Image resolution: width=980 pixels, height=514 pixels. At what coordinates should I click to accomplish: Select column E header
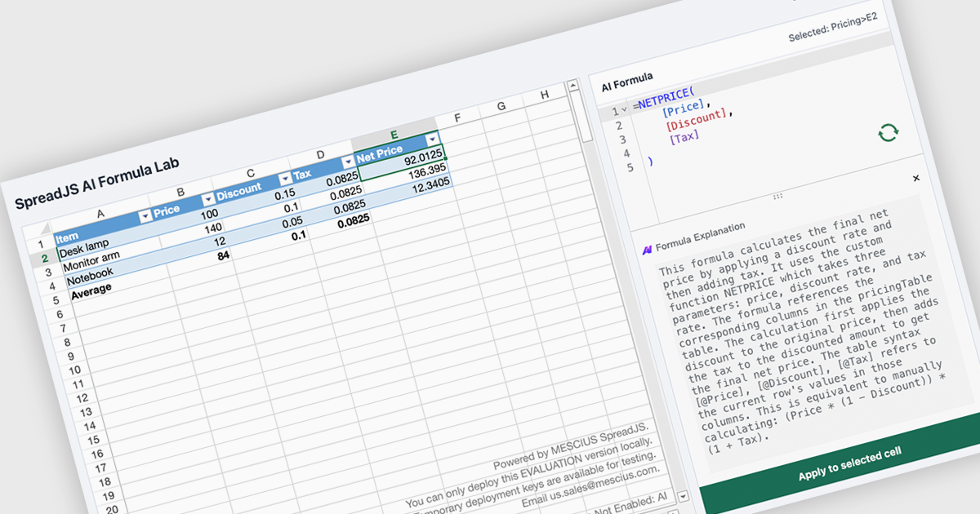[394, 135]
